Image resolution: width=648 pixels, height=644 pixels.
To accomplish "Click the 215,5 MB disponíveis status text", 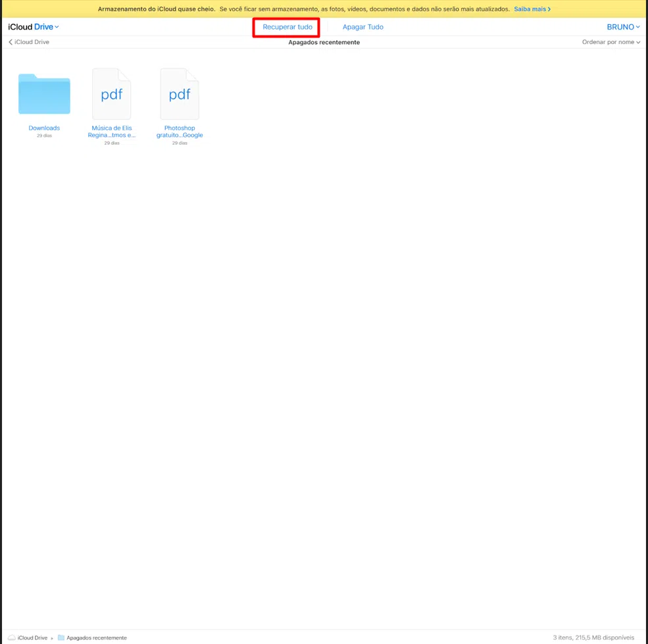I will (601, 637).
